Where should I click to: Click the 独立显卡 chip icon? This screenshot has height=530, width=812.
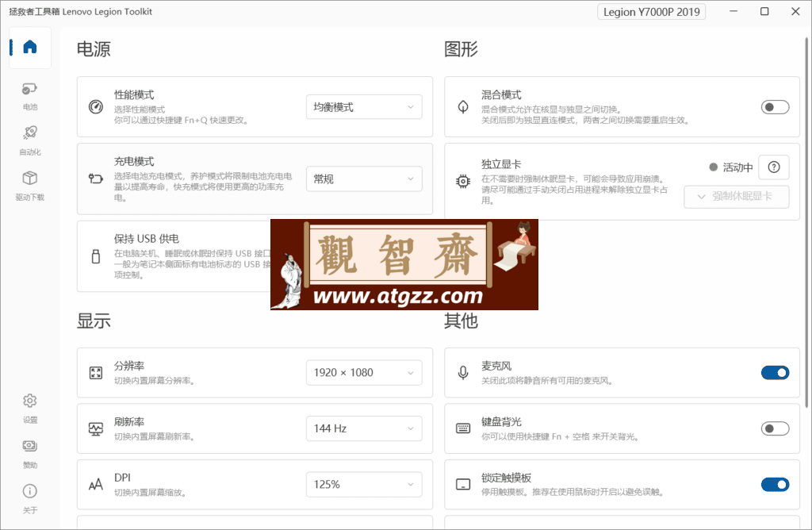463,182
